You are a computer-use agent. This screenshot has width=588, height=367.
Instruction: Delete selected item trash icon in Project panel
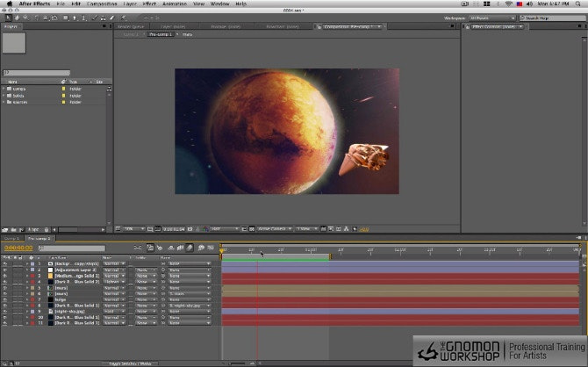click(x=47, y=229)
